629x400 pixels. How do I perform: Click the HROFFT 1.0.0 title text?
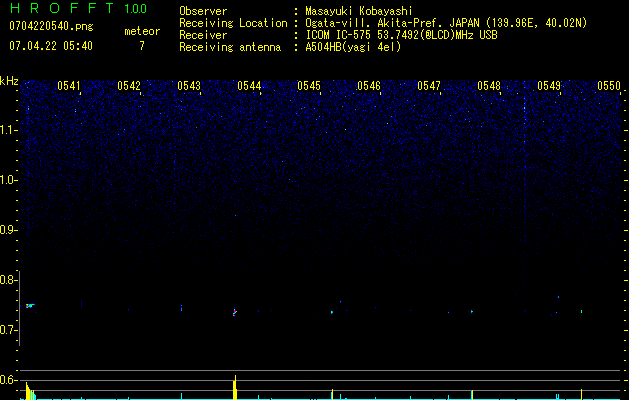pos(78,8)
